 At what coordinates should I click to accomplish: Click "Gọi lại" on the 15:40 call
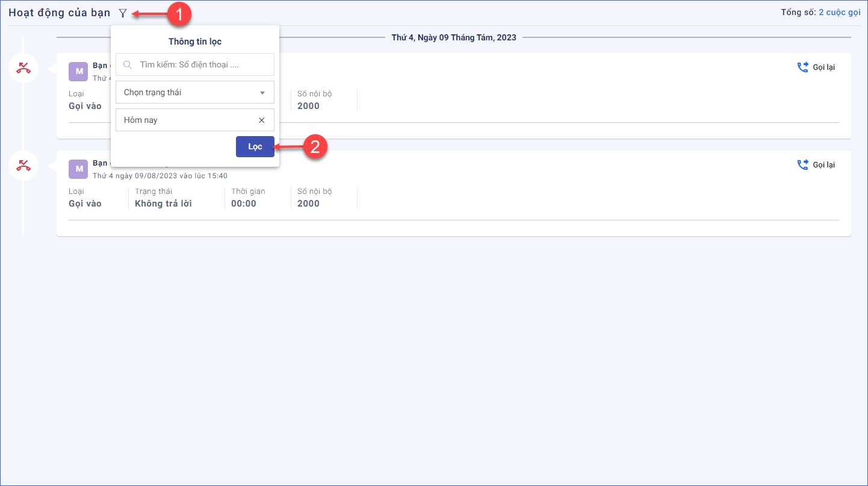pyautogui.click(x=816, y=165)
